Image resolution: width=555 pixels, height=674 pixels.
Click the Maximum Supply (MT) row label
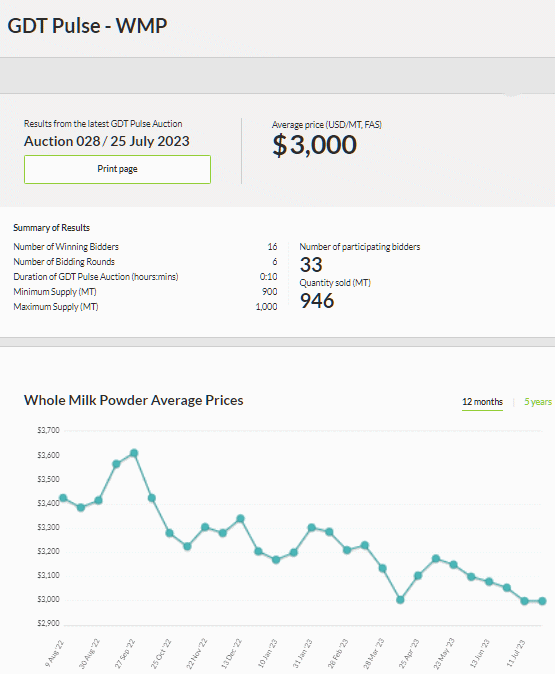[56, 307]
